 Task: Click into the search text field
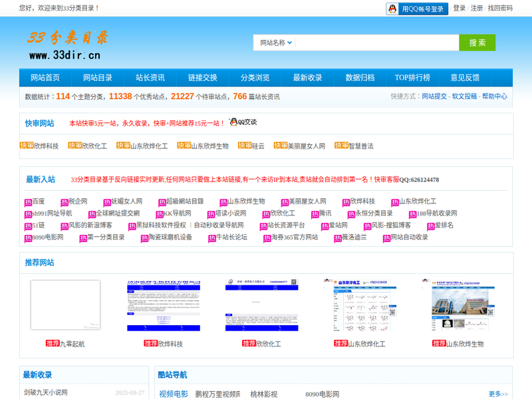coord(376,43)
